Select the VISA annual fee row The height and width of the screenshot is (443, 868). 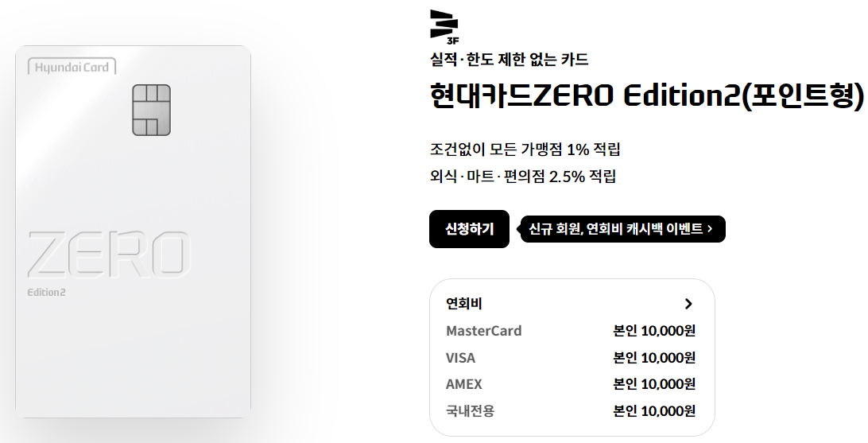click(571, 358)
